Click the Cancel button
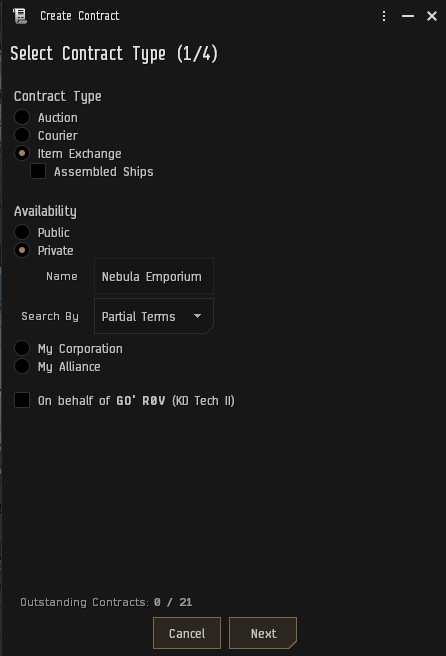This screenshot has height=656, width=446. tap(187, 633)
